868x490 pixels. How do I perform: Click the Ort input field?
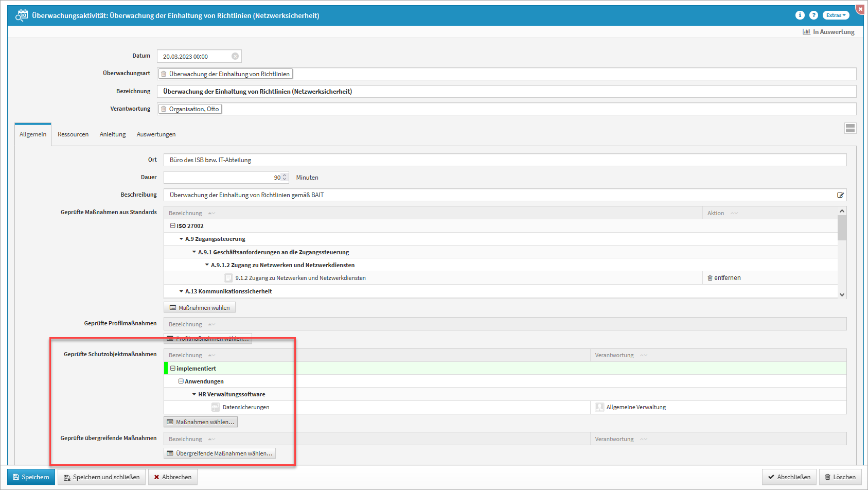click(x=504, y=160)
